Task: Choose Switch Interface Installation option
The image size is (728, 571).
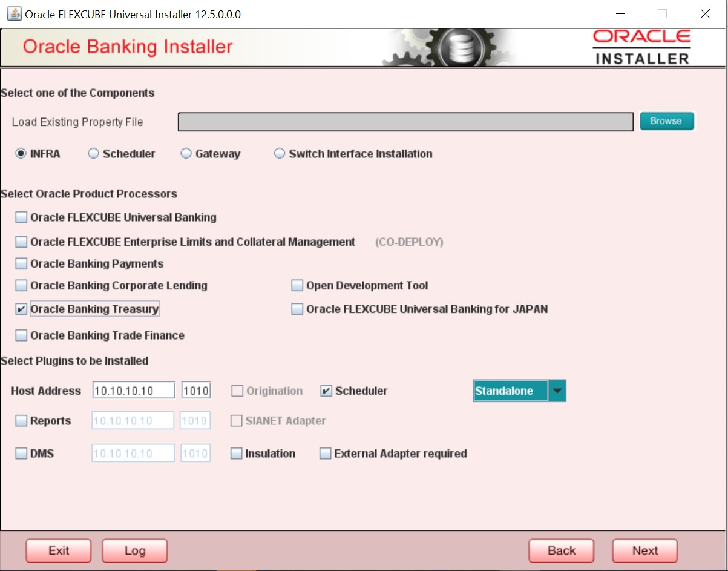Action: [279, 154]
